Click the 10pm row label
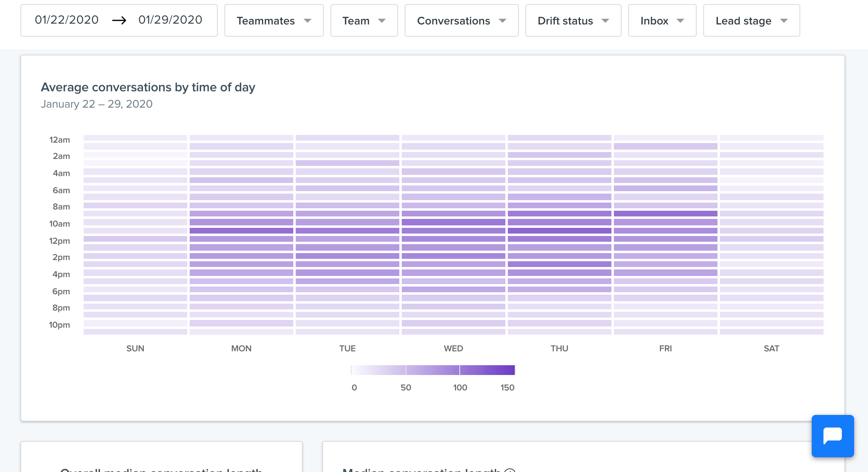Image resolution: width=868 pixels, height=472 pixels. click(60, 325)
